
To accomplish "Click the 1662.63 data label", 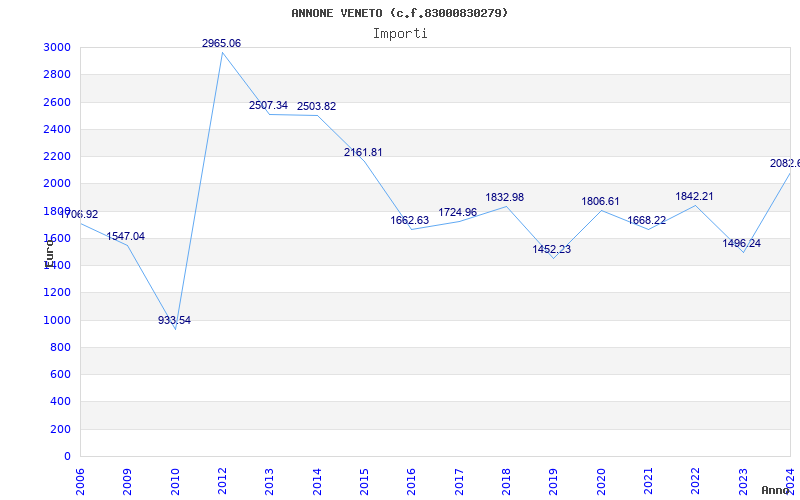I will (410, 220).
